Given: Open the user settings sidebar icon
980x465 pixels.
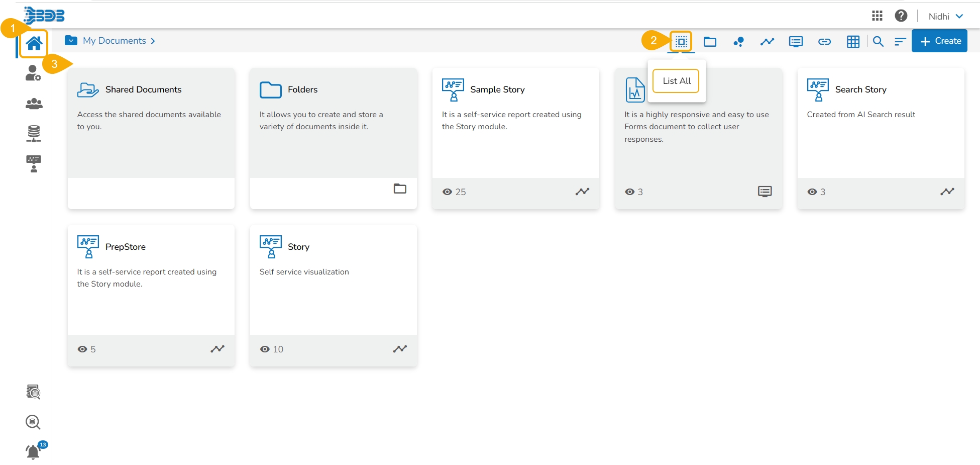Looking at the screenshot, I should pos(33,73).
